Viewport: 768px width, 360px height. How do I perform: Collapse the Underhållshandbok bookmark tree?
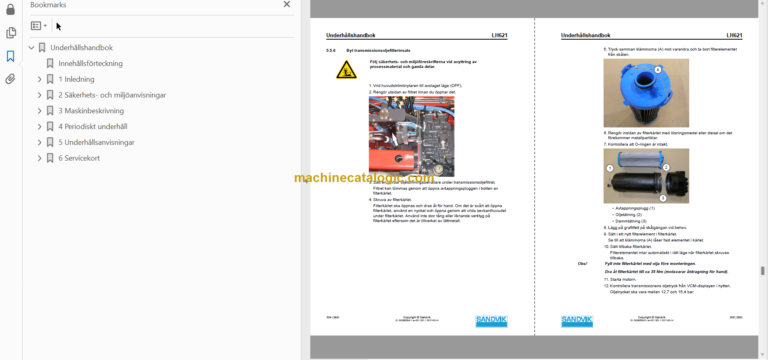(x=32, y=48)
